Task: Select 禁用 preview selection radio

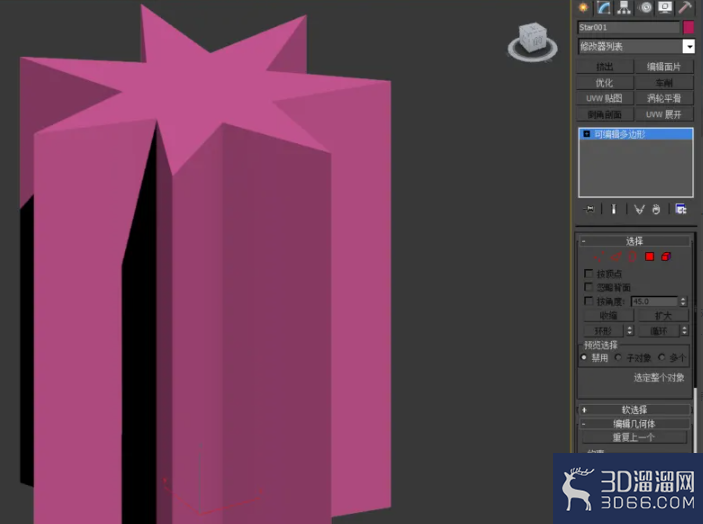Action: [584, 358]
